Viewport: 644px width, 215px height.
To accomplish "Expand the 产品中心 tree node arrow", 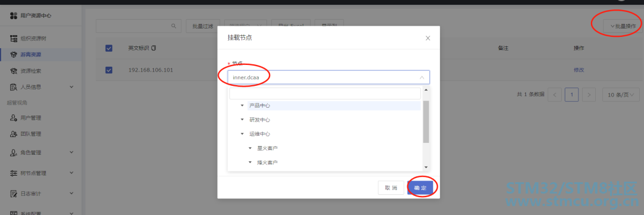I will point(242,105).
